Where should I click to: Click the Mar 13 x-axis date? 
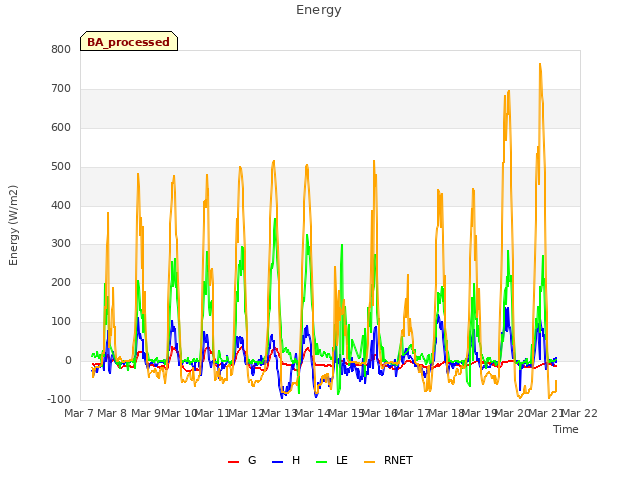(279, 413)
